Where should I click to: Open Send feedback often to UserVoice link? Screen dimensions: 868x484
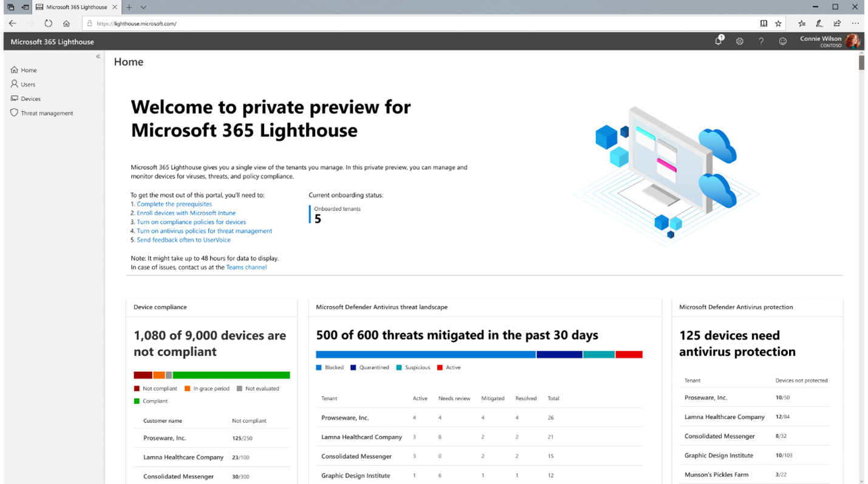[x=183, y=240]
